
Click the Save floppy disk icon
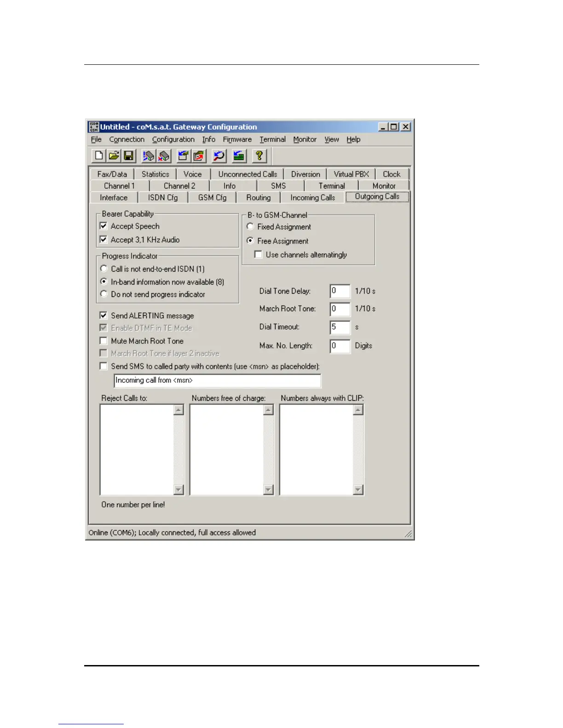(x=129, y=156)
